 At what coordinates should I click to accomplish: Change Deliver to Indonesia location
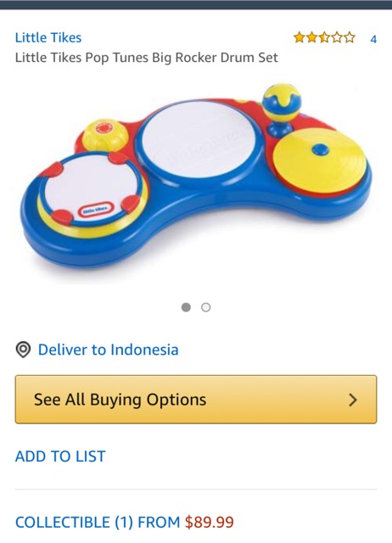108,350
